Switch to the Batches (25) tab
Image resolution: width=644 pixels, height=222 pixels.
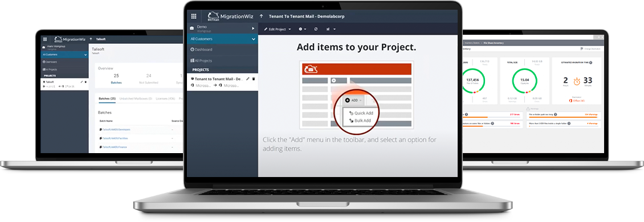coord(107,98)
